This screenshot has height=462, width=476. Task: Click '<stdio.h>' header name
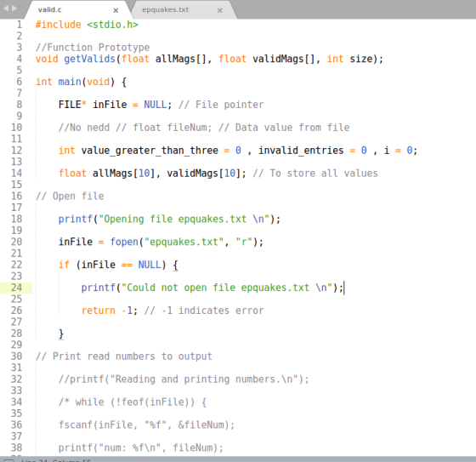tap(112, 25)
